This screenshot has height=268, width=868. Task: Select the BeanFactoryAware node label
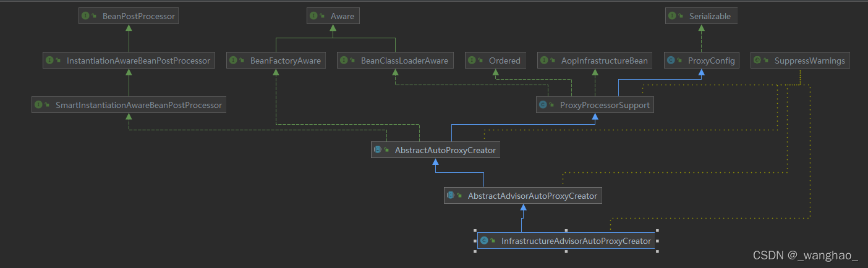286,61
